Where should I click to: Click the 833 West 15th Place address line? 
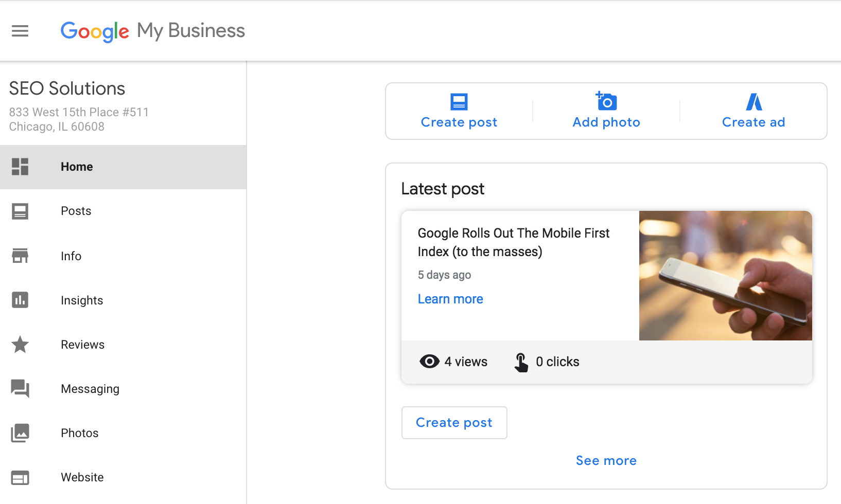[79, 112]
